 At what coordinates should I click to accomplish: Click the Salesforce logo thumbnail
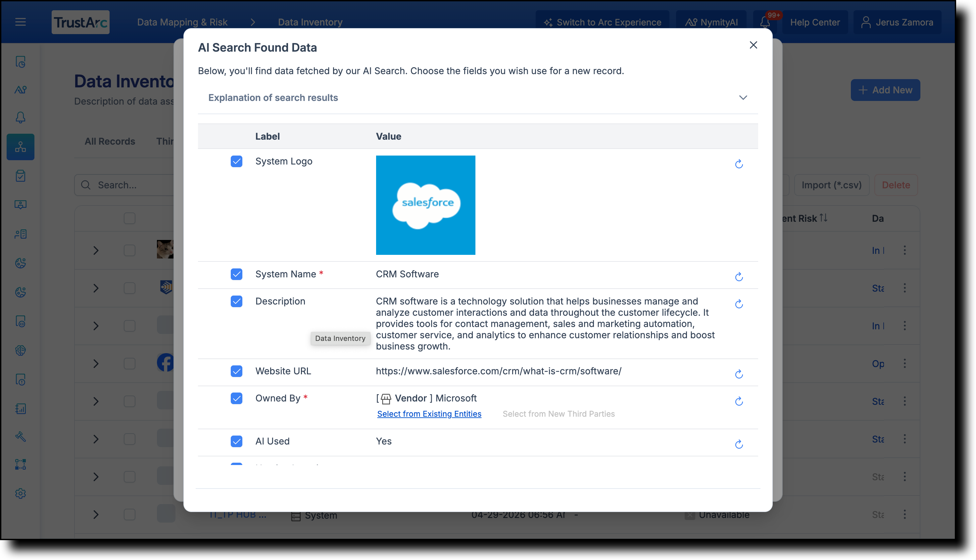425,205
